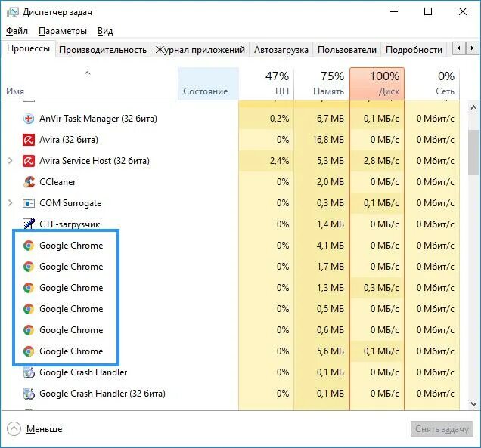Switch to the Производительность tab

(103, 50)
